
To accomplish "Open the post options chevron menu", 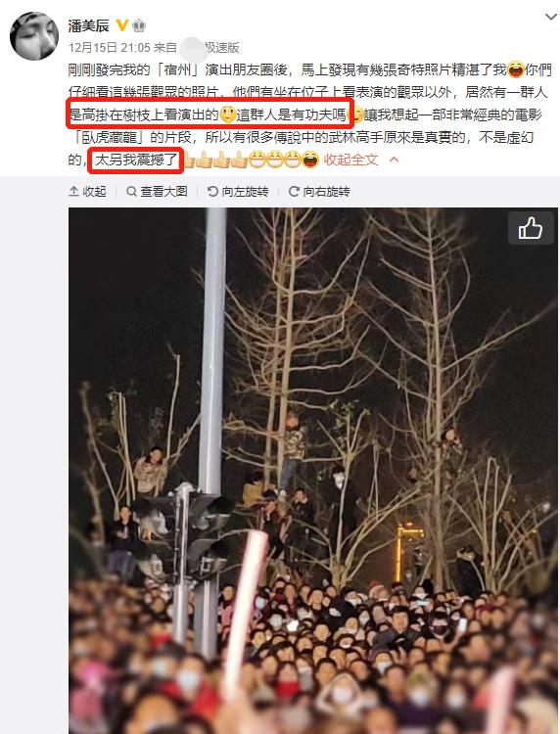I will [551, 18].
